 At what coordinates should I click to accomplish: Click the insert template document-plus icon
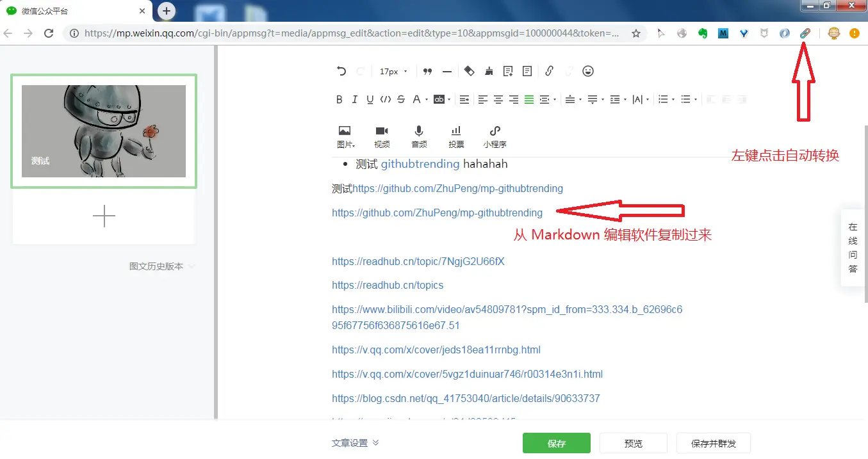click(x=509, y=71)
